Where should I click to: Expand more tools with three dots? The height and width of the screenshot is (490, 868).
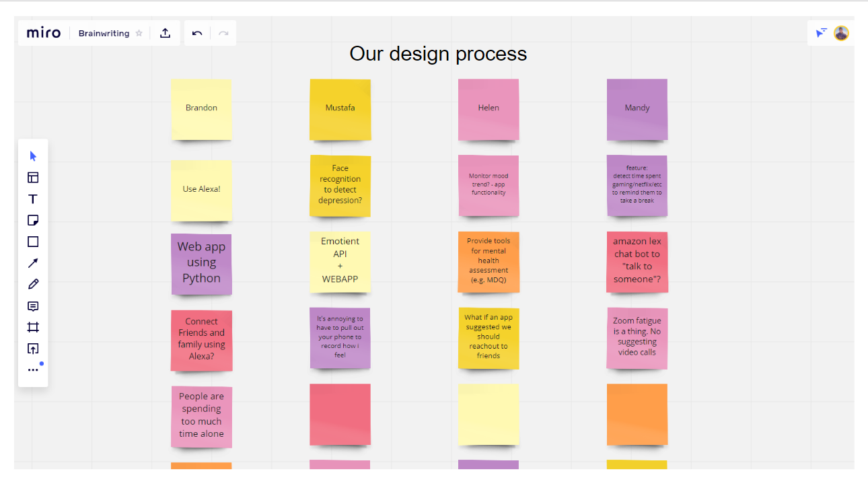33,370
